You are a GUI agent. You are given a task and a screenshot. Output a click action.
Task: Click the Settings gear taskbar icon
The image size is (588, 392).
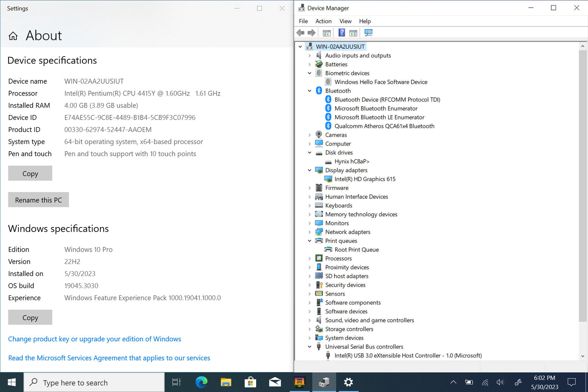coord(348,382)
